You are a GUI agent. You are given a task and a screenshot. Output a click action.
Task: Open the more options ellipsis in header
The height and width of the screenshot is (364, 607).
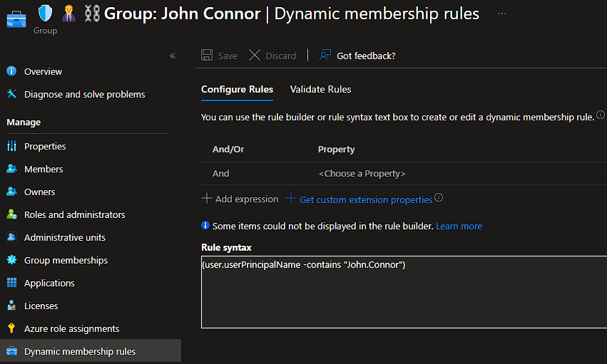point(502,14)
